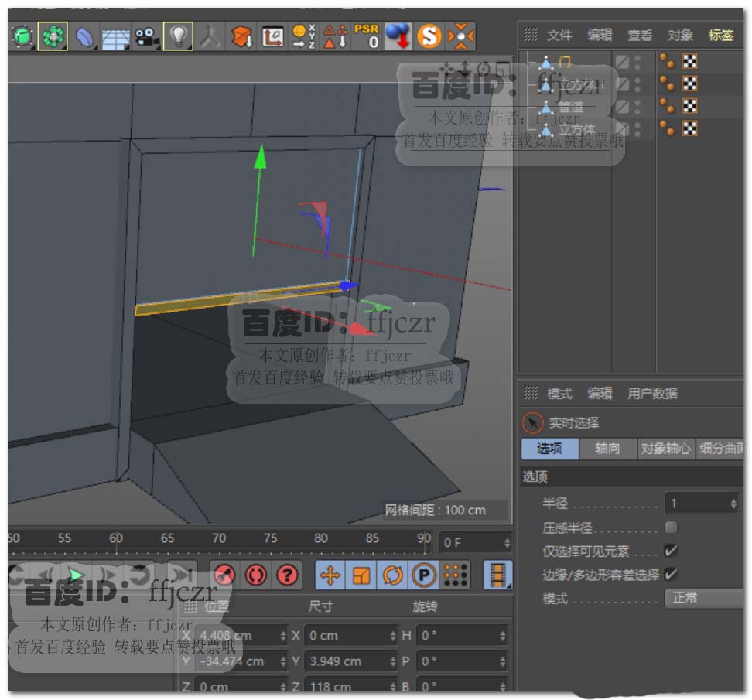Add a Floor environment object
This screenshot has width=752, height=700.
coord(115,39)
